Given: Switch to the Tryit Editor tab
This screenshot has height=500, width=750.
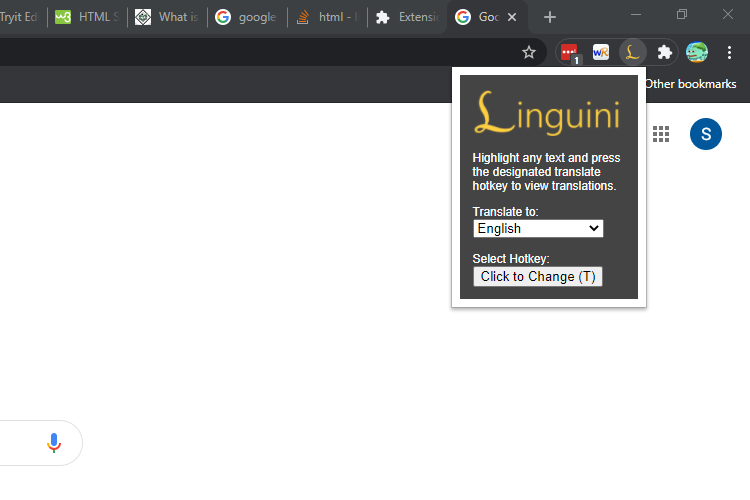Looking at the screenshot, I should (22, 17).
